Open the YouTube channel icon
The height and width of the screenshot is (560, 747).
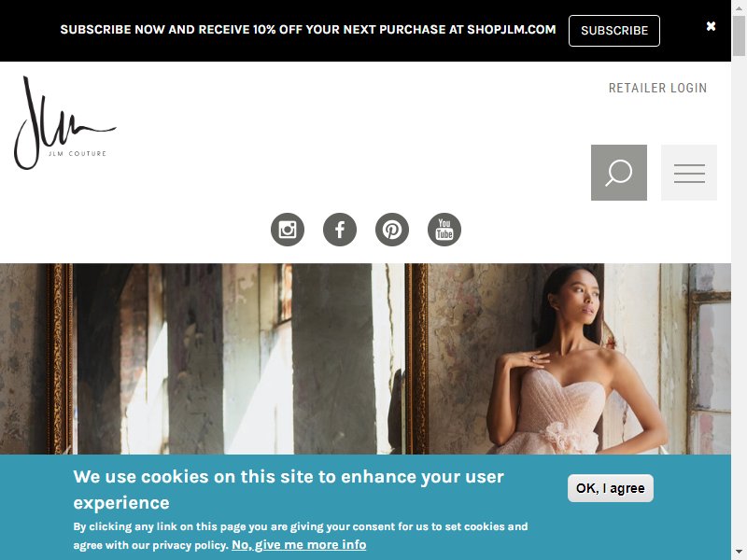coord(444,230)
